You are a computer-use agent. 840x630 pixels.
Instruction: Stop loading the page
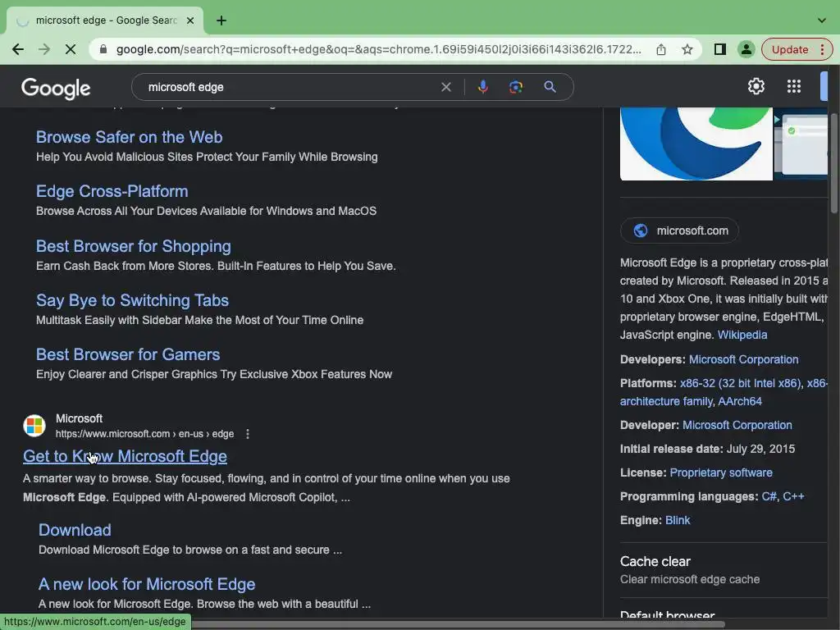(71, 49)
